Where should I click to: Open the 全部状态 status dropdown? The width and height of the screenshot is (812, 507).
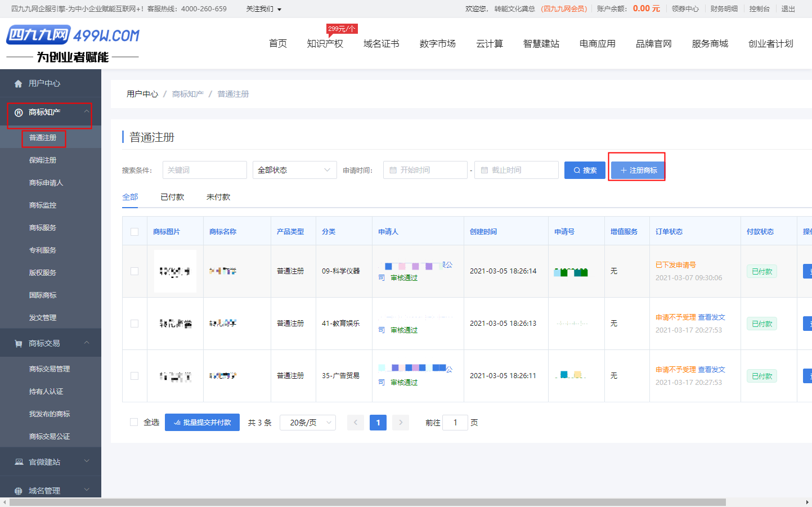click(x=294, y=170)
